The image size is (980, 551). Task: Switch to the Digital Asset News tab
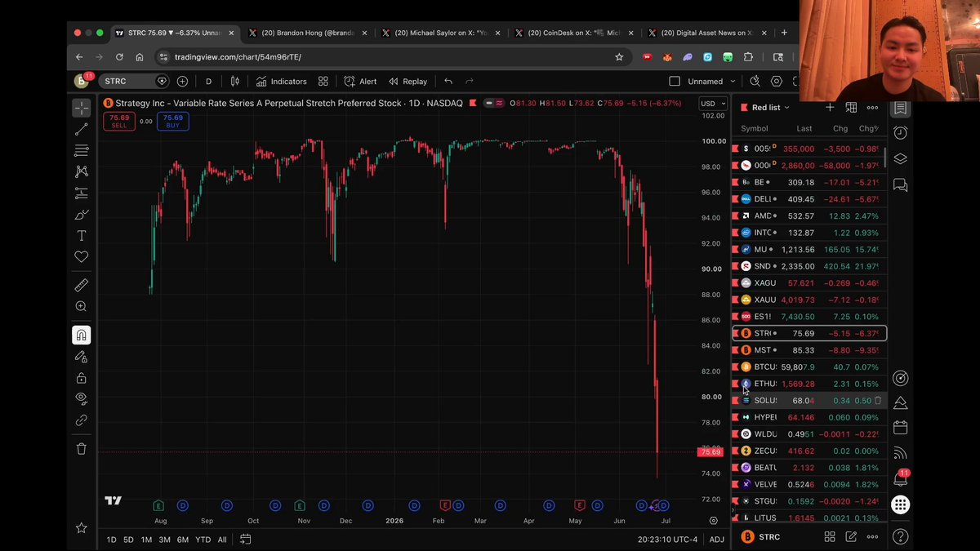tap(708, 33)
